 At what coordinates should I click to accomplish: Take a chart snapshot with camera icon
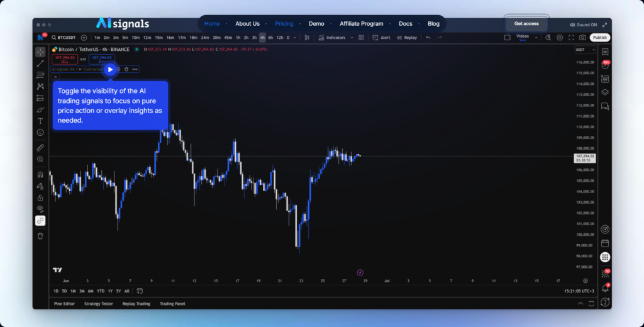pyautogui.click(x=582, y=38)
